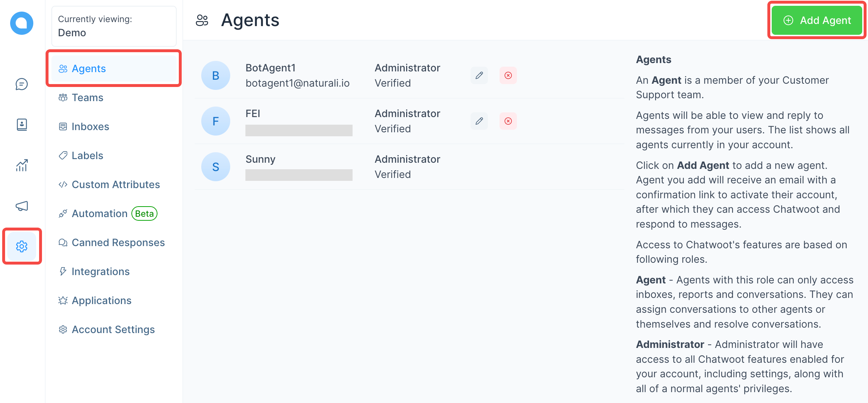Open Integrations settings section
This screenshot has width=868, height=403.
[100, 271]
